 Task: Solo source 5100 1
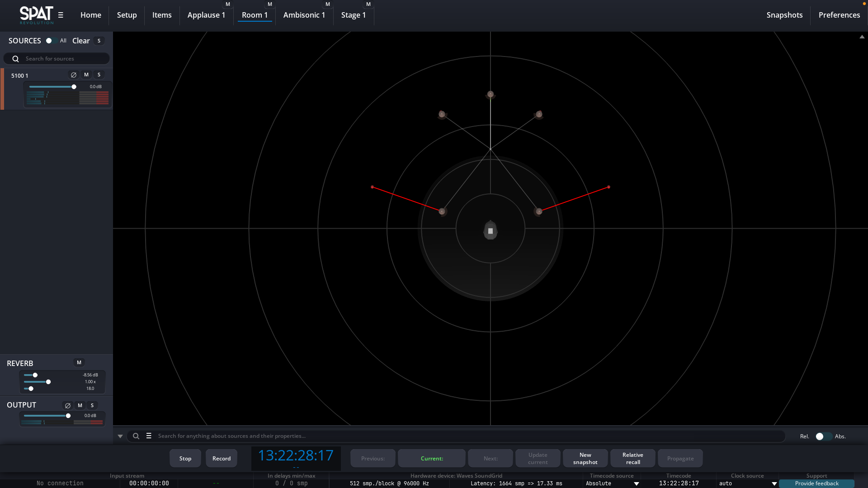pyautogui.click(x=99, y=75)
